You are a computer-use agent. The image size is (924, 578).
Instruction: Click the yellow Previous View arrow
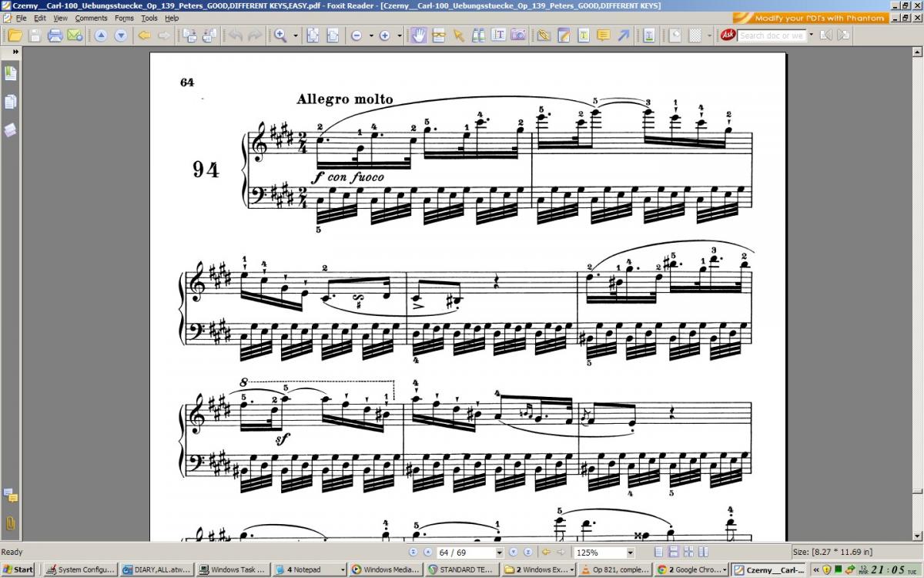tap(144, 35)
